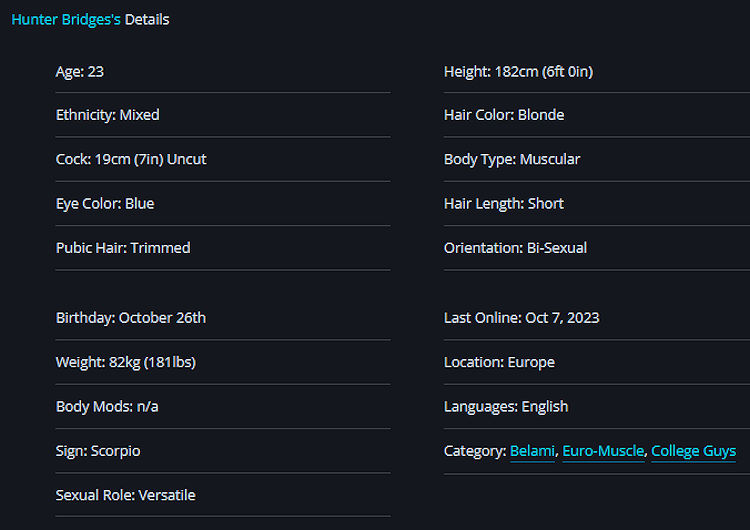Click the Ethnicity: Mixed entry

pyautogui.click(x=108, y=115)
